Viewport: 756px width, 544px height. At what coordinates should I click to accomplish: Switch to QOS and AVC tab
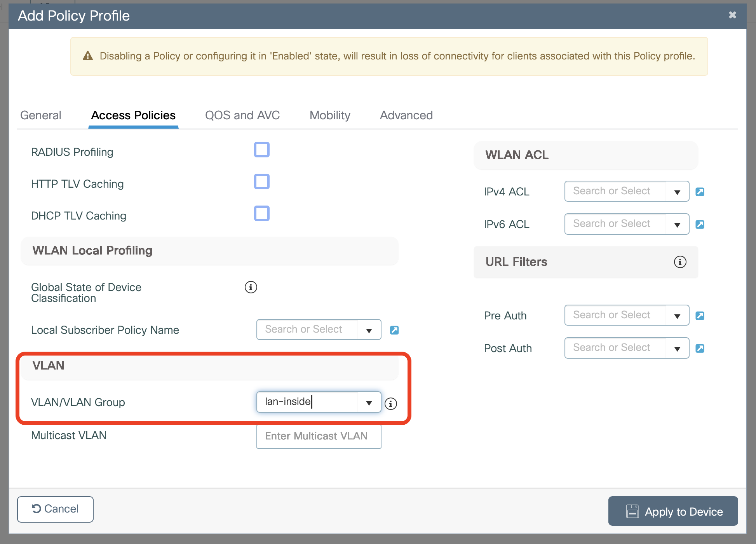pos(242,115)
